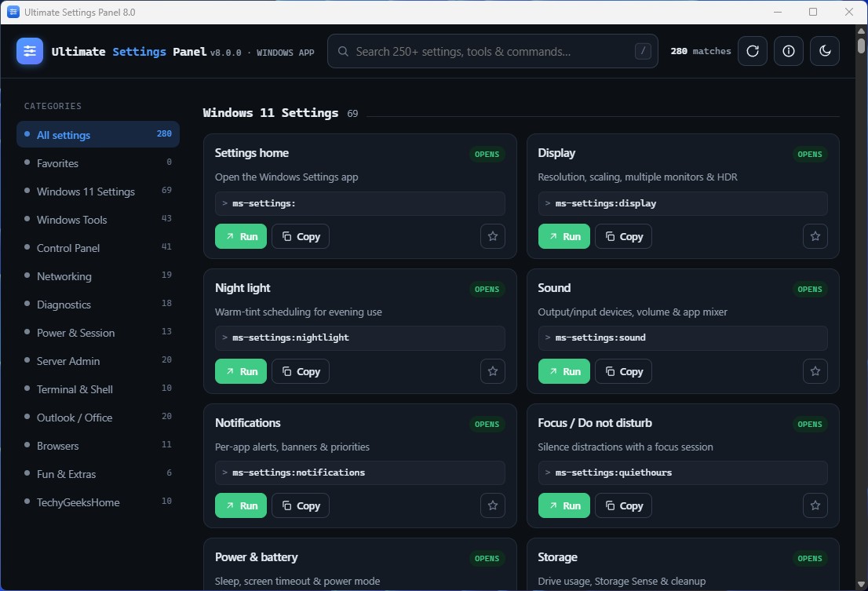
Task: Click the refresh icon in header
Action: pos(753,51)
